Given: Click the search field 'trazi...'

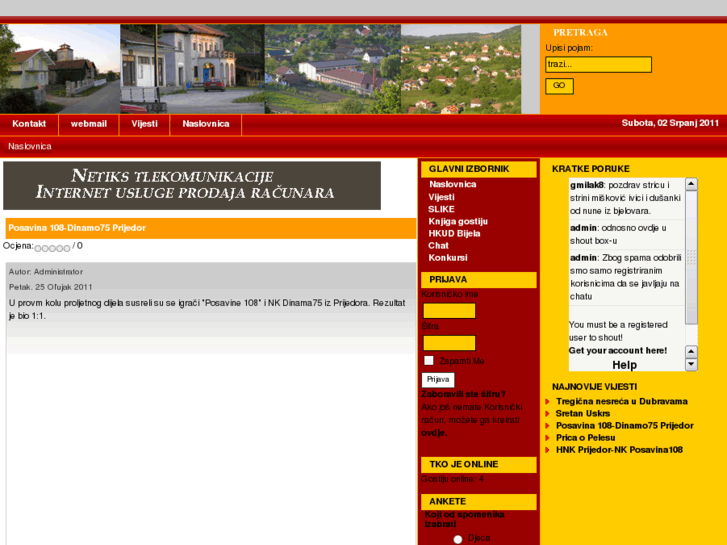Looking at the screenshot, I should click(598, 64).
